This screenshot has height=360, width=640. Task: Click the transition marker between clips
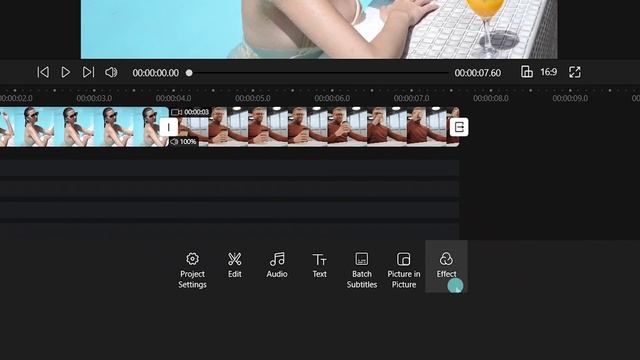coord(169,127)
